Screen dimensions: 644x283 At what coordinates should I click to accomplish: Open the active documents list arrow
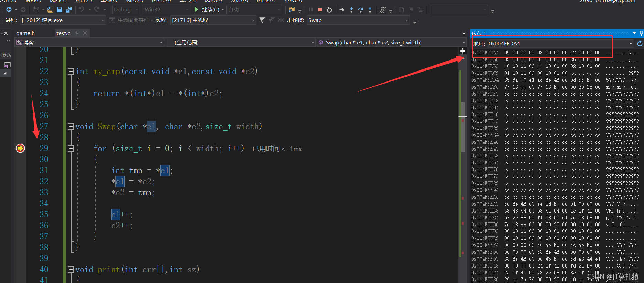464,33
